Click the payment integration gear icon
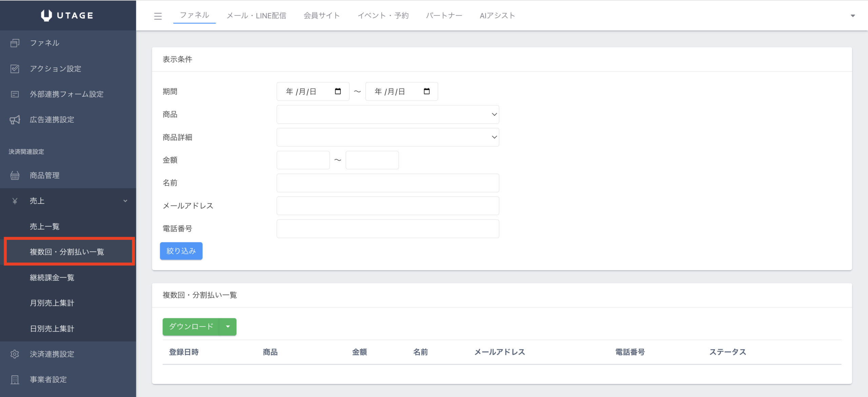 (15, 354)
